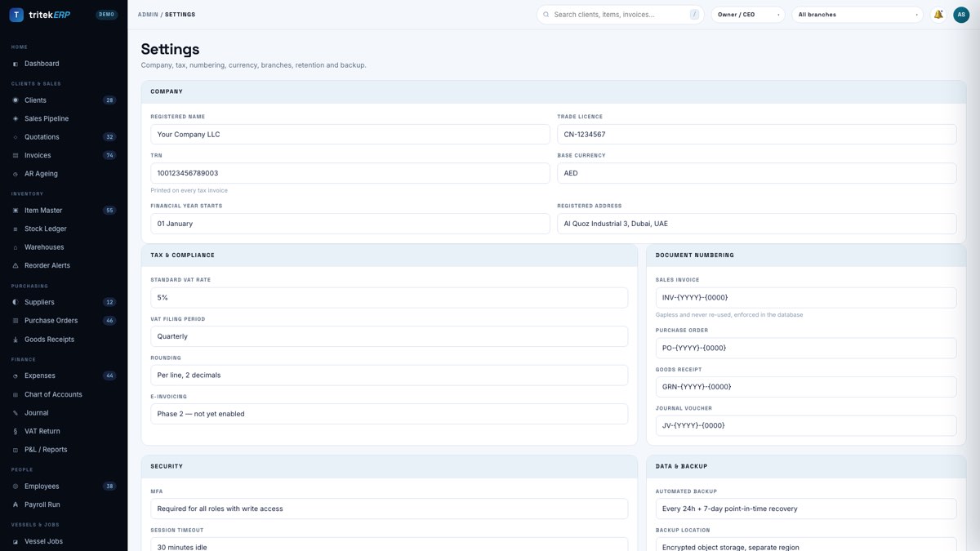Click the Invoices sidebar icon
Viewport: 980px width, 551px height.
[x=16, y=155]
